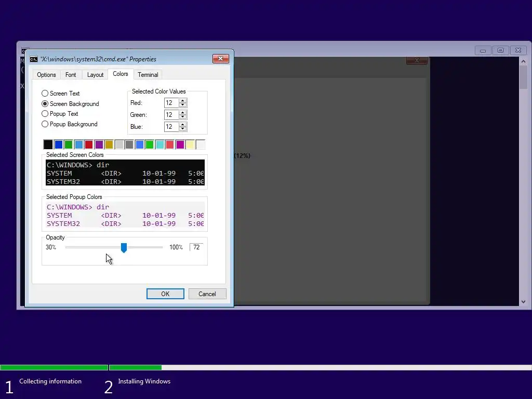Pick the pale yellow color swatch
532x399 pixels.
190,144
